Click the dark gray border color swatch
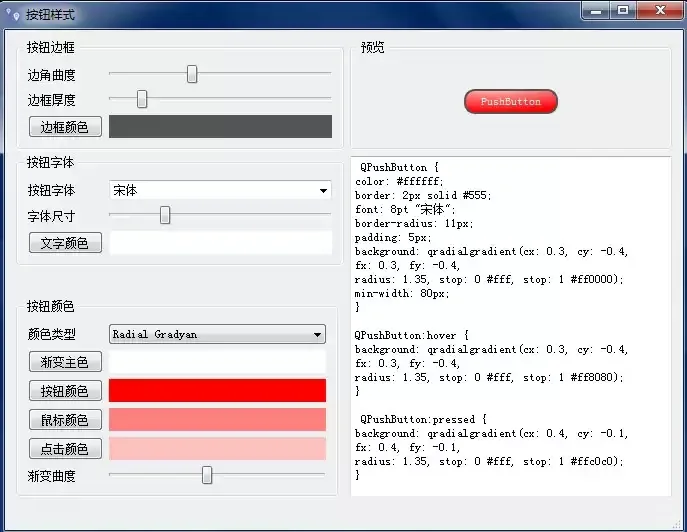 tap(220, 127)
